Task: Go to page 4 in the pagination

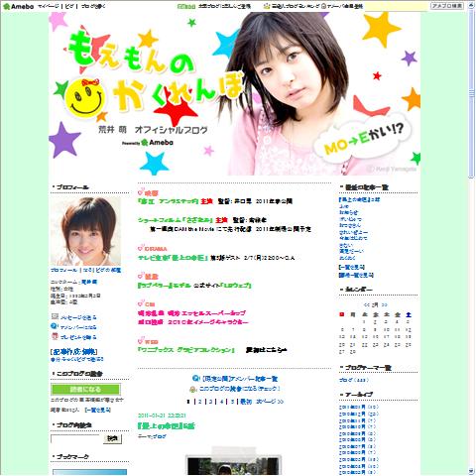Action: (x=222, y=402)
